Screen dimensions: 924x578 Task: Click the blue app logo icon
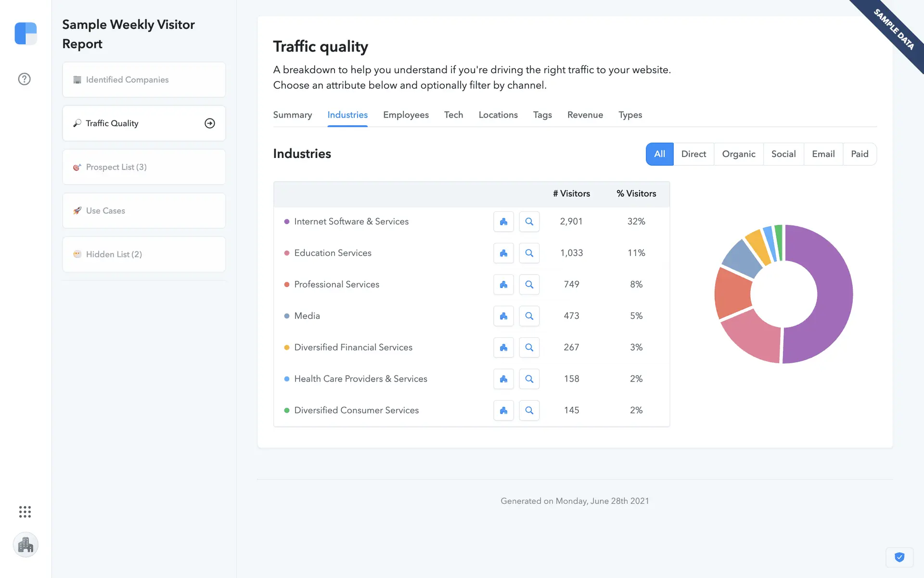(26, 33)
